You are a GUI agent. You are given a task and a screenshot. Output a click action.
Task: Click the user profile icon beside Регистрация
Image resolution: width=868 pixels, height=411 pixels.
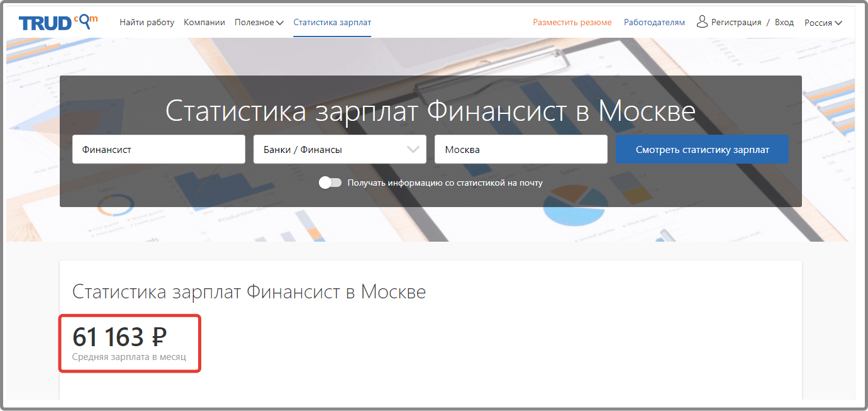(702, 22)
